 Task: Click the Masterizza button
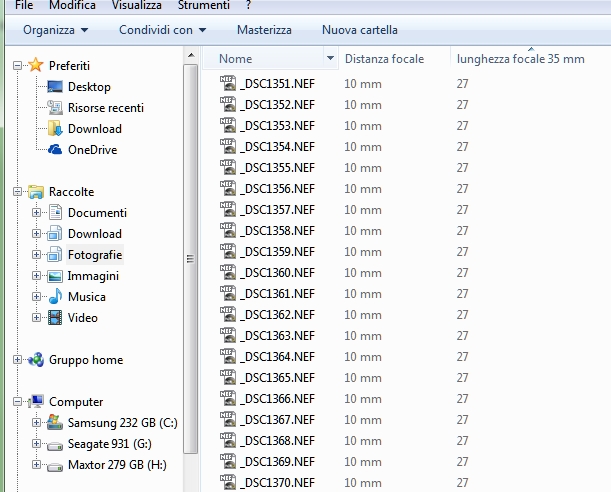click(x=264, y=30)
